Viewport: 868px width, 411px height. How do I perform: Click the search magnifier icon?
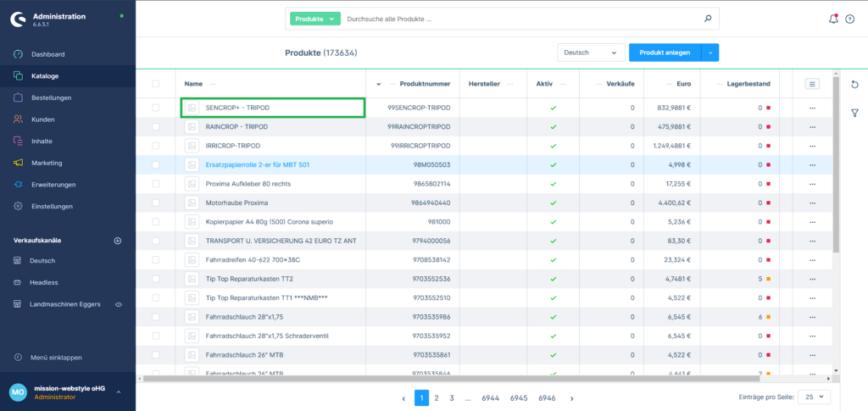pos(708,19)
